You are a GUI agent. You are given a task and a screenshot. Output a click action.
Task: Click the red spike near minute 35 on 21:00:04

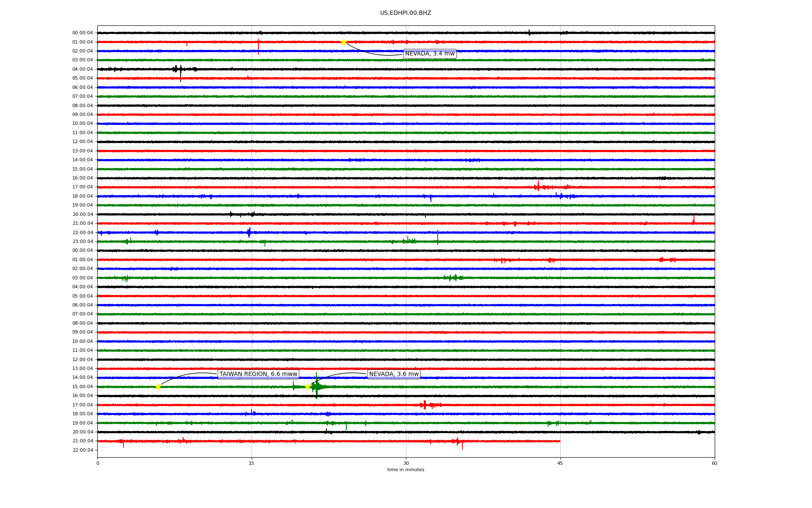point(458,442)
